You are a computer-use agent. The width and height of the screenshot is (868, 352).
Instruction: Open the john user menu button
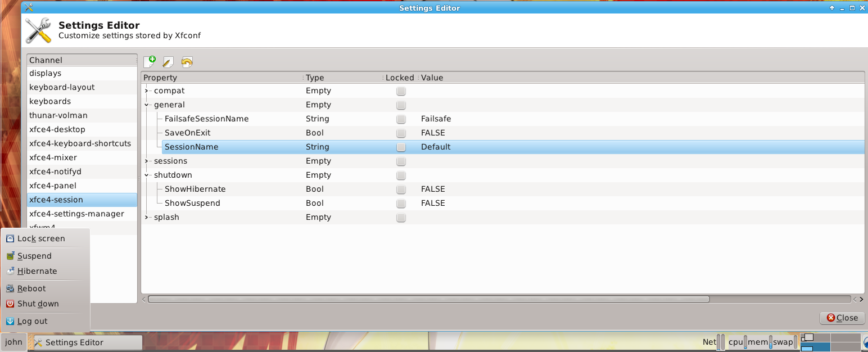tap(13, 342)
